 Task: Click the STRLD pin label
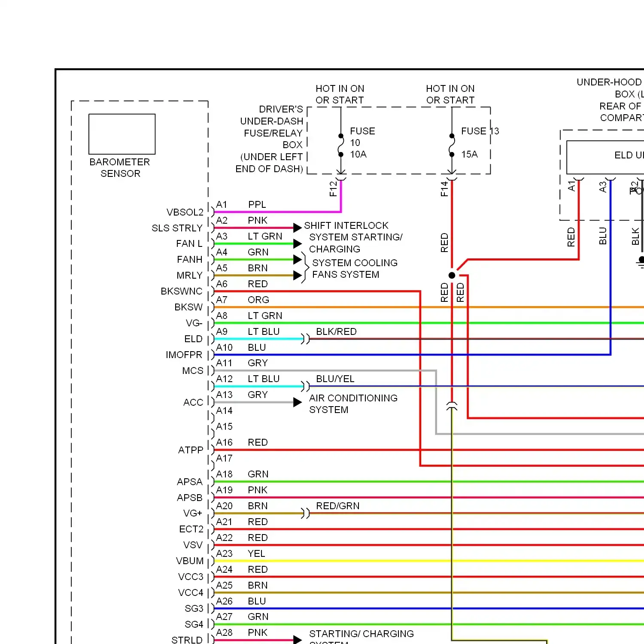tap(187, 640)
